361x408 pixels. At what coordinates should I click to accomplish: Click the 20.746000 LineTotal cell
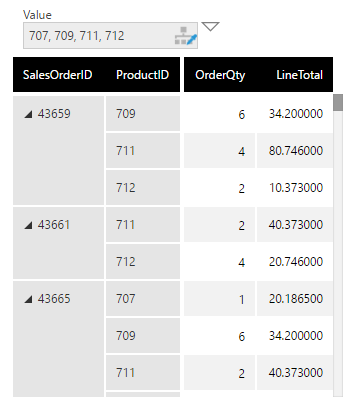(295, 262)
